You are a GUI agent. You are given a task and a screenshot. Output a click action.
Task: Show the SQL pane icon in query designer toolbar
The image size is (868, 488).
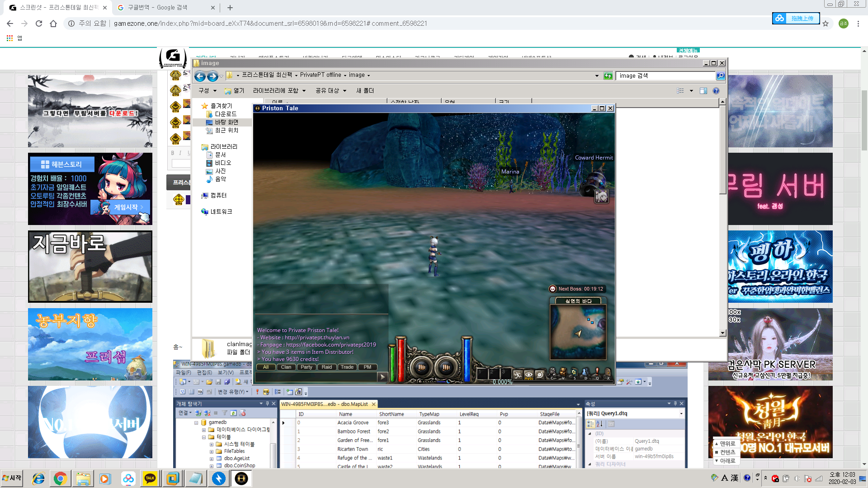pos(200,392)
